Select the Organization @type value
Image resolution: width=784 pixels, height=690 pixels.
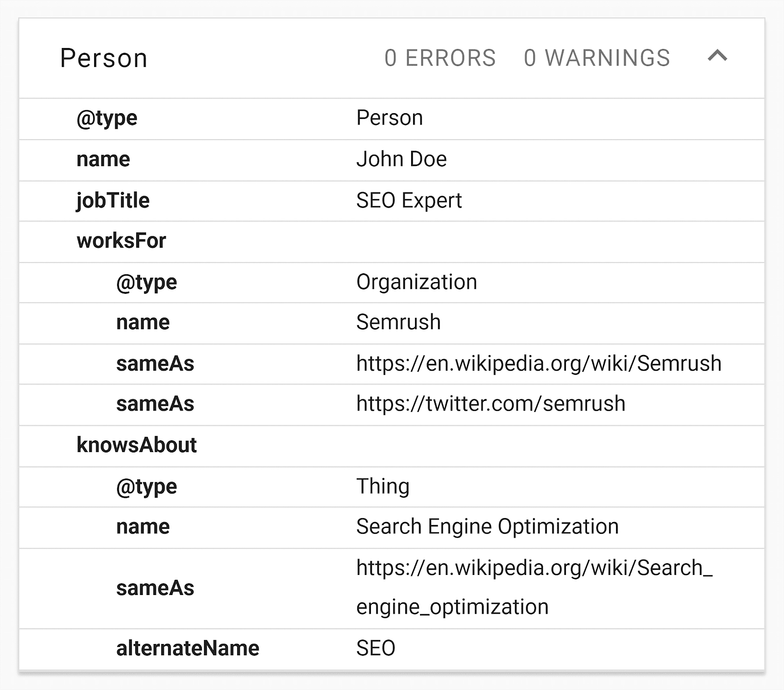(416, 282)
